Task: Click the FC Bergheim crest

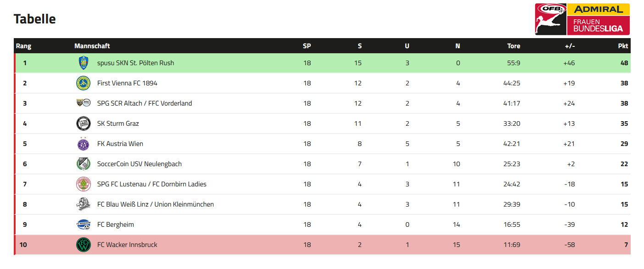Action: [x=83, y=224]
